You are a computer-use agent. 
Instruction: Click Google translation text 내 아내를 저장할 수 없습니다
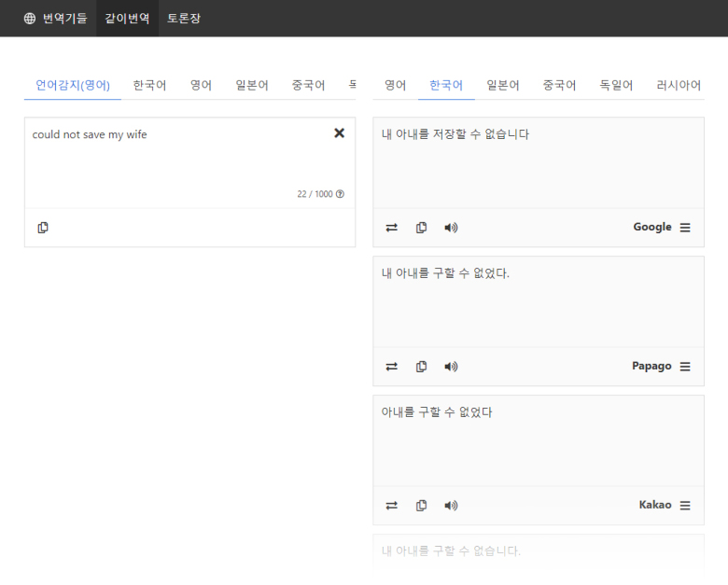pyautogui.click(x=455, y=134)
